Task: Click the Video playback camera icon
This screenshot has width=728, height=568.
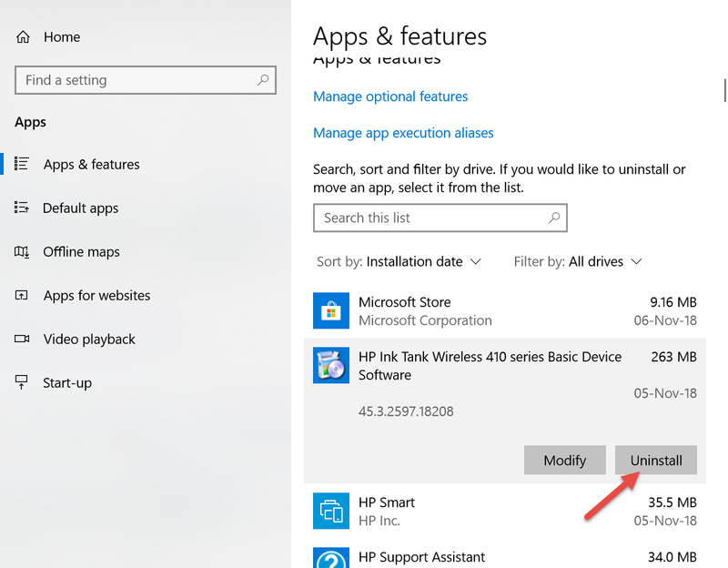Action: [21, 339]
